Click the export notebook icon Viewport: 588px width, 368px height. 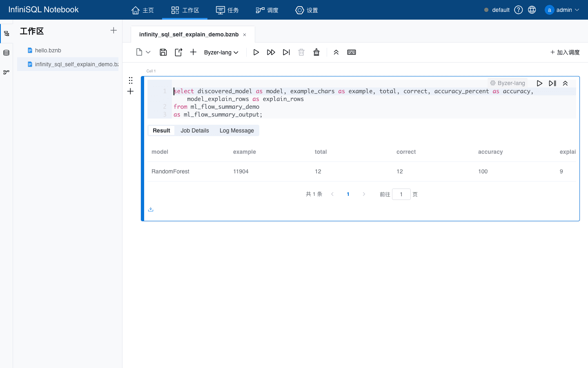click(x=178, y=52)
